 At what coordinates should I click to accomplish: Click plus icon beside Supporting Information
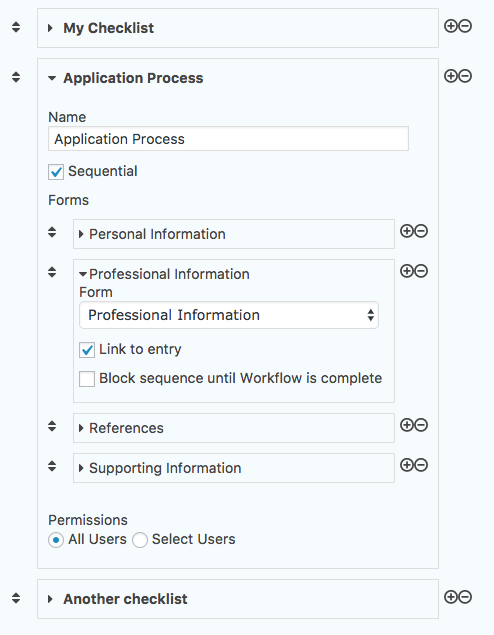point(407,465)
